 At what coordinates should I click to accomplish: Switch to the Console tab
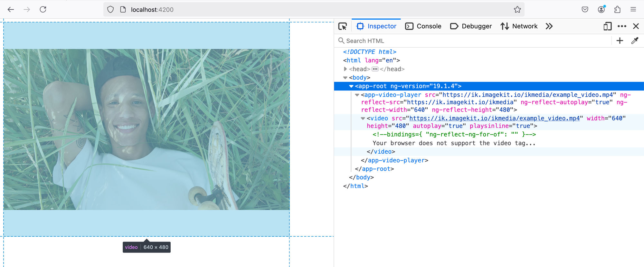423,26
